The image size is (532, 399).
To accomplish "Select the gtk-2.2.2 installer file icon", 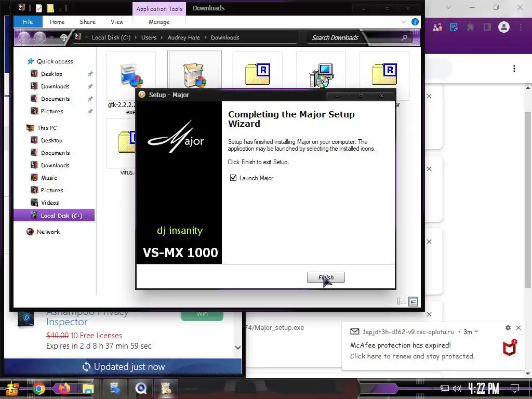I will pos(131,75).
